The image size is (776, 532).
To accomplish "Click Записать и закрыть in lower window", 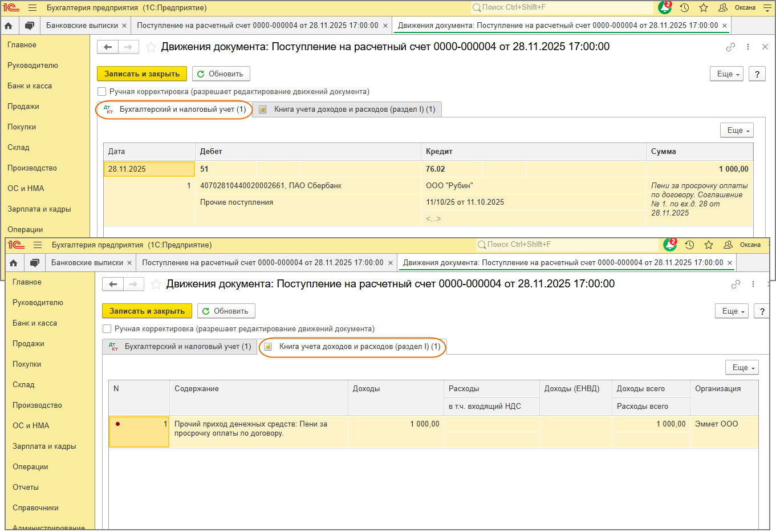I will tap(147, 311).
